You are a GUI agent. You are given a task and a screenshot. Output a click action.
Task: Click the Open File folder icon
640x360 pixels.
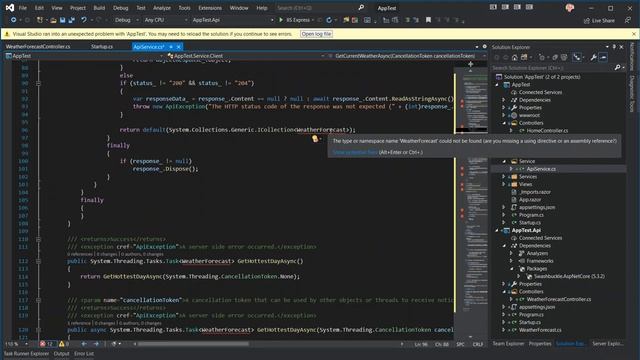point(53,20)
